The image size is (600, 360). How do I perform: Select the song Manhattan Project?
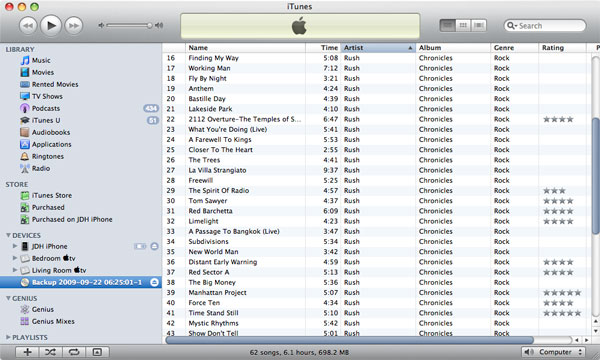point(217,293)
